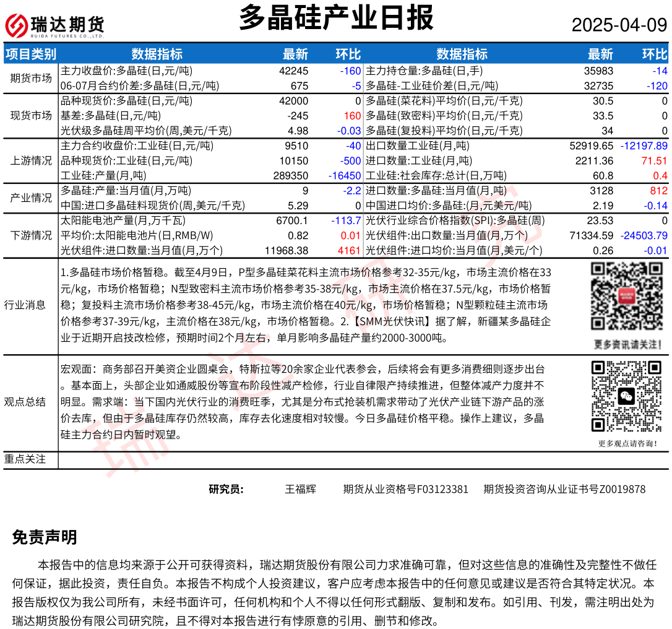Click the 项目类别 column header
The height and width of the screenshot is (629, 672).
pyautogui.click(x=31, y=54)
